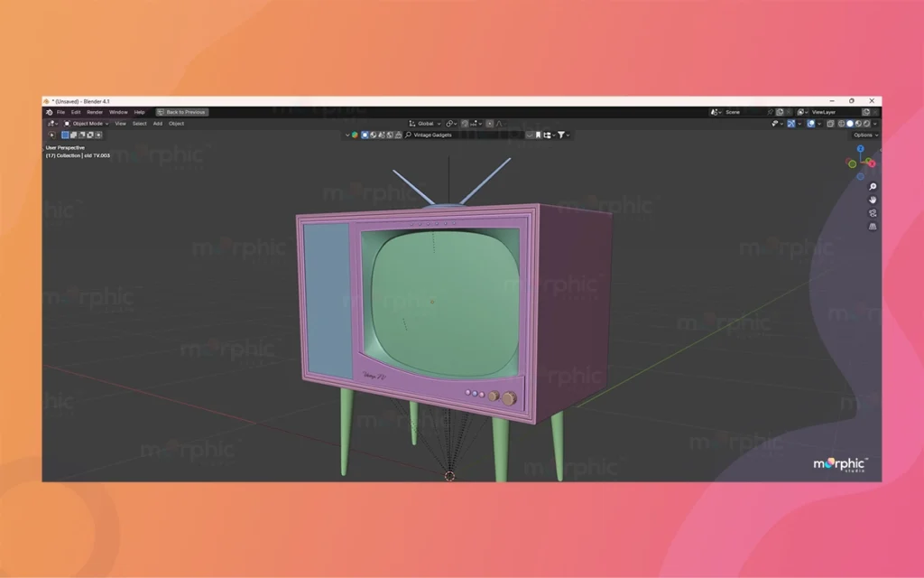The image size is (924, 578).
Task: Open the pivot point dropdown
Action: tap(451, 124)
